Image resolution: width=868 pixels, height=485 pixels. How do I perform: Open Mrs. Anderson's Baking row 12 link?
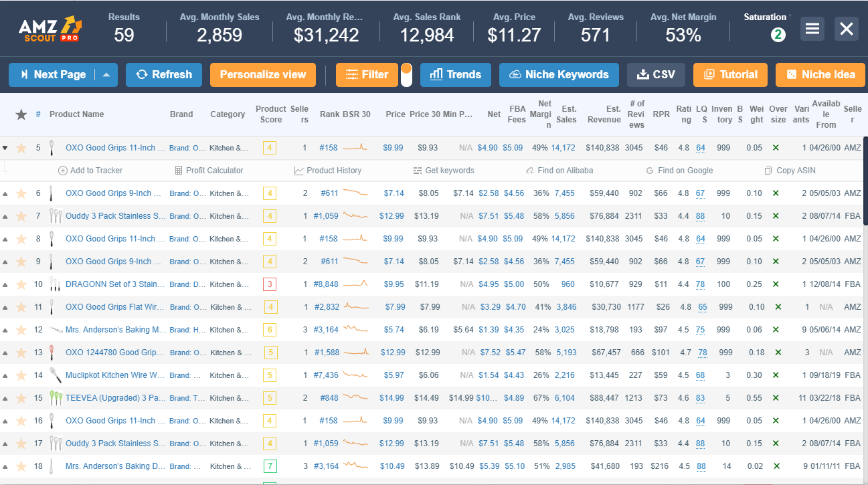click(116, 330)
